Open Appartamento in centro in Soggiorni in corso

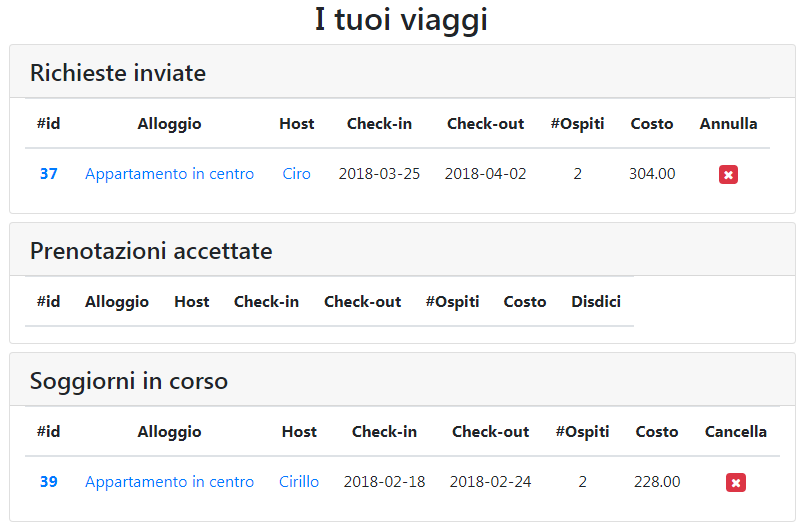pos(170,482)
